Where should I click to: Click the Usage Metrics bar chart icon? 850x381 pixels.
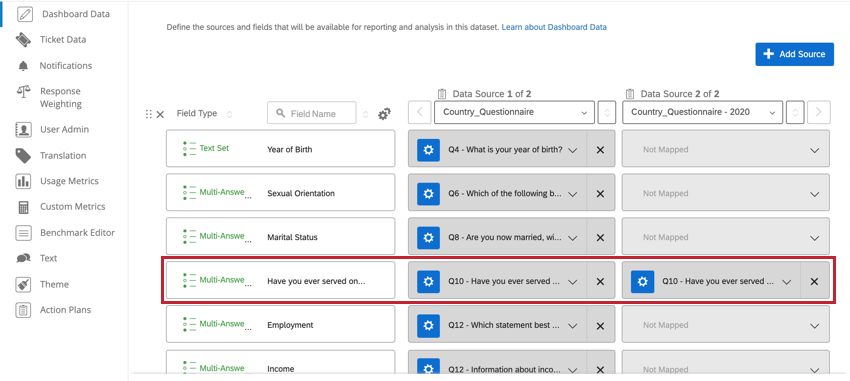click(23, 181)
